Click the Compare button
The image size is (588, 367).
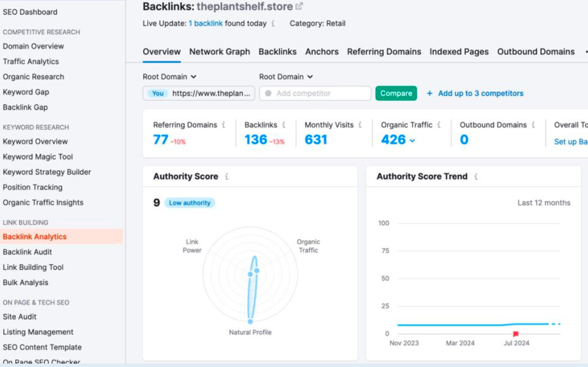coord(396,93)
